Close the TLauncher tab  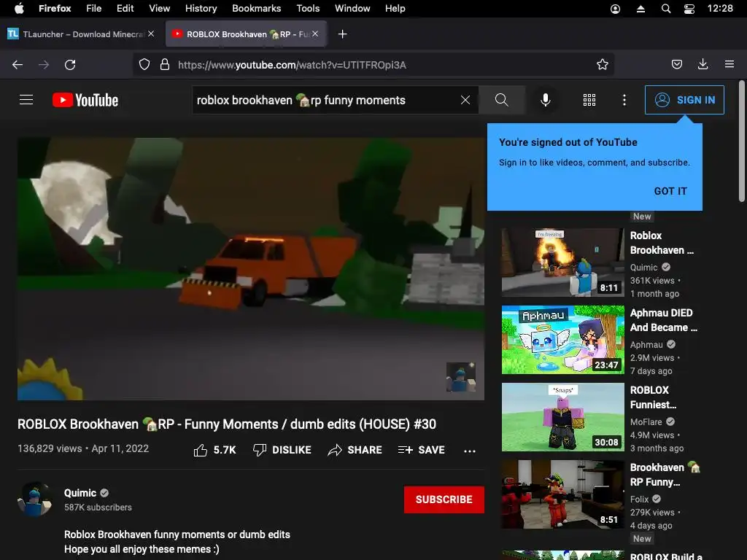point(151,34)
